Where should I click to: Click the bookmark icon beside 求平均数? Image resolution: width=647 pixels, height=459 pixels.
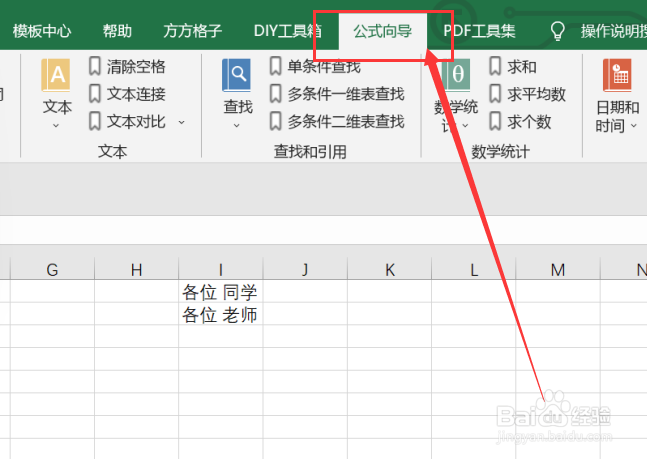click(x=495, y=94)
